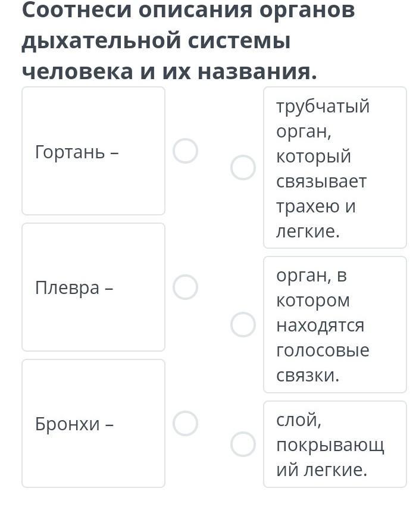Click the heading line 'Соотнеси описания органов'

pos(188,11)
